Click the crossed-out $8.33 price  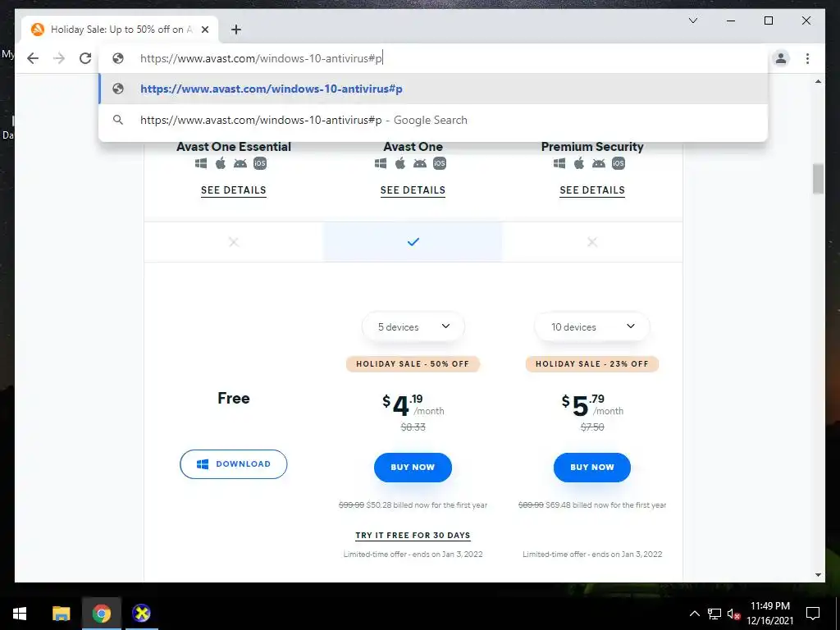[413, 427]
